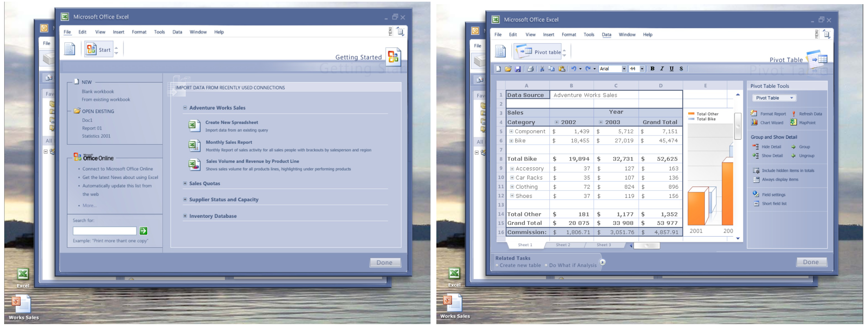Click the spreadsheet vertical scrollbar thumb
This screenshot has width=868, height=328.
738,126
